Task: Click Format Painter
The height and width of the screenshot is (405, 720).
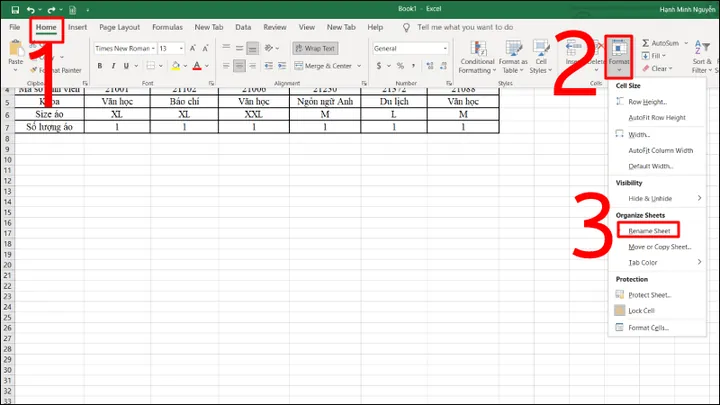Action: 56,70
